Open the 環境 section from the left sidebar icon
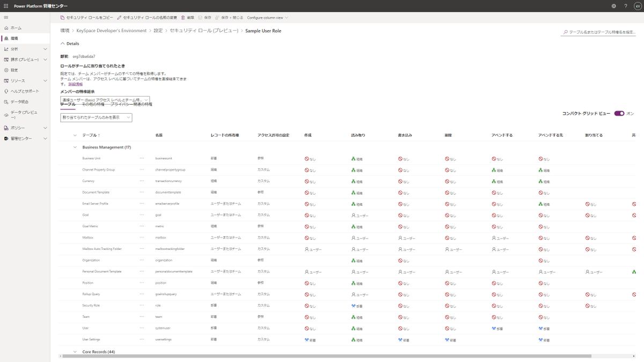Screen dimensions: 644x362 coord(7,37)
